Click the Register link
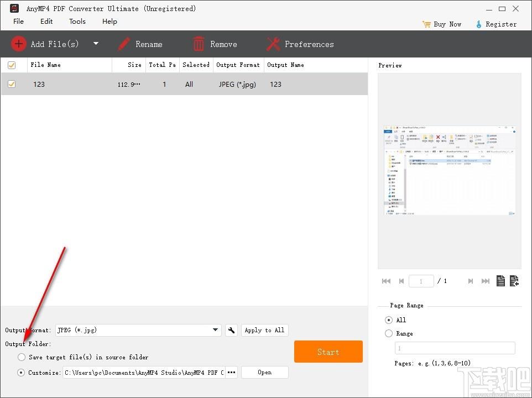 (x=501, y=24)
